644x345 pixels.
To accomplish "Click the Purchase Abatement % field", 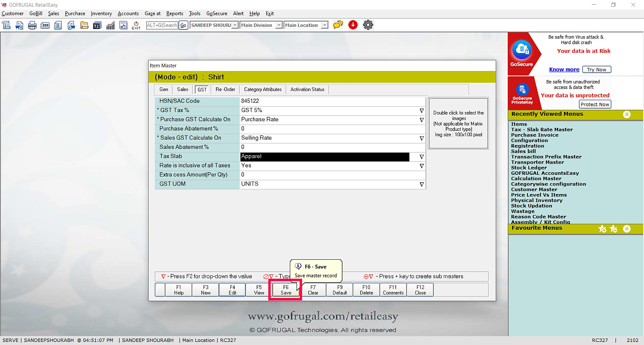I will (332, 129).
